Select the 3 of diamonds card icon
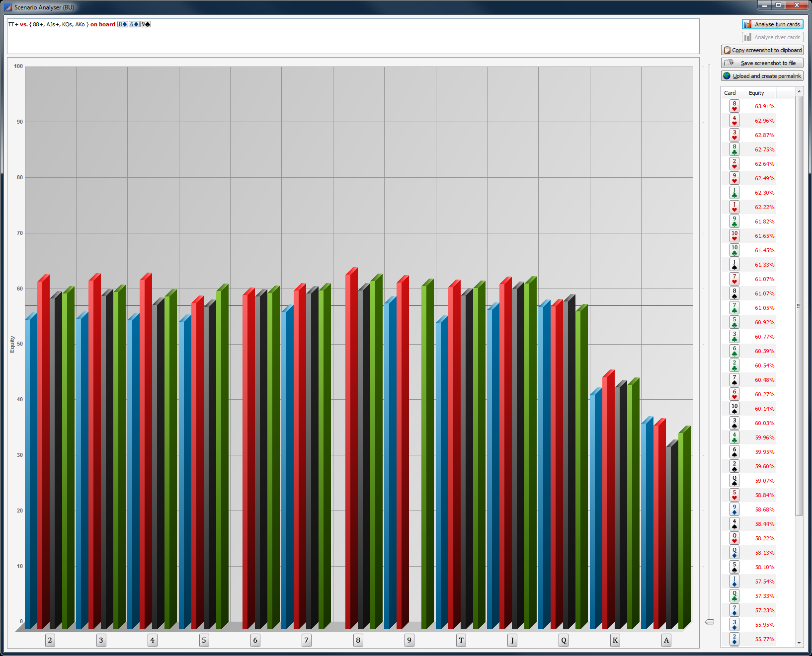The image size is (812, 656). tap(734, 625)
